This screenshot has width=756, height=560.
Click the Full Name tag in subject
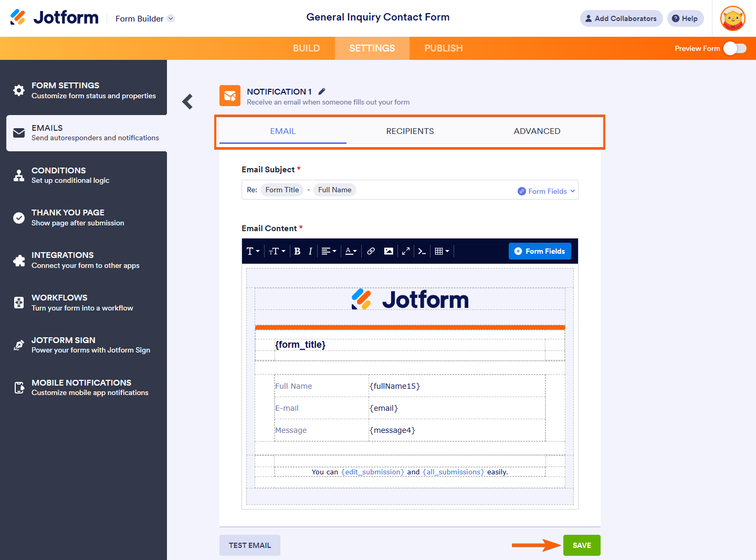[x=335, y=190]
